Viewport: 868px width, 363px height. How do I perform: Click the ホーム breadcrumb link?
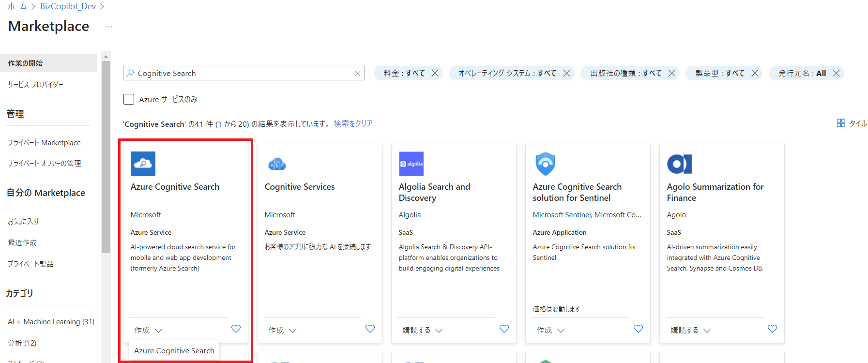coord(17,6)
